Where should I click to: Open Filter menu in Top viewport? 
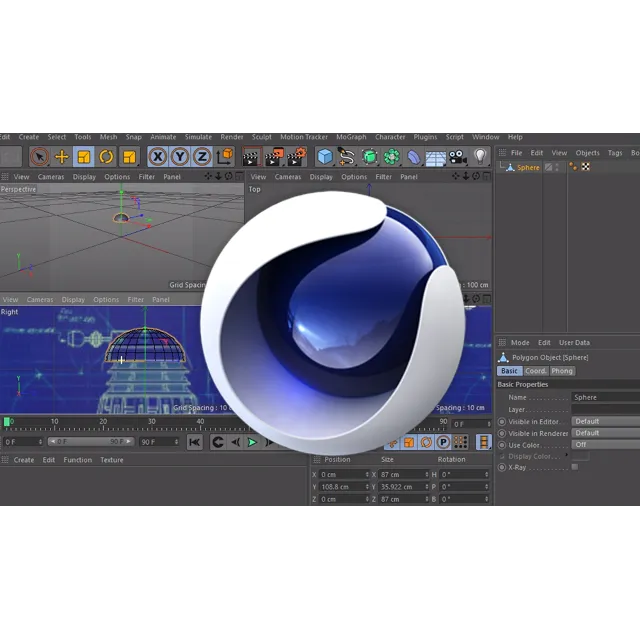[383, 177]
